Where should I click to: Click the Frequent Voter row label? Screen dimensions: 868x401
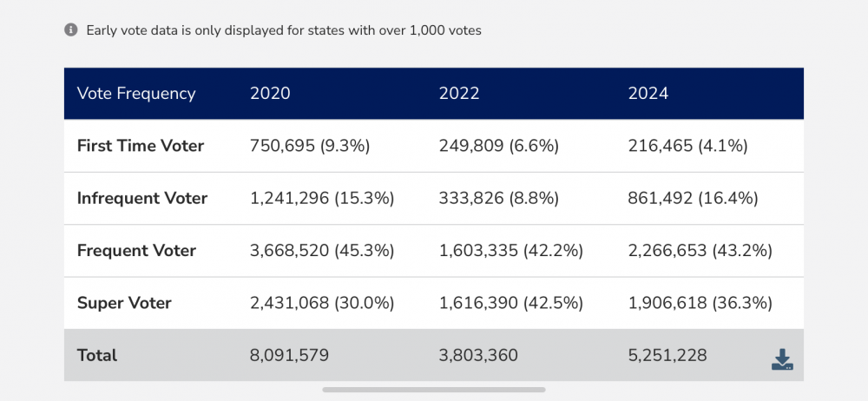[x=136, y=251]
